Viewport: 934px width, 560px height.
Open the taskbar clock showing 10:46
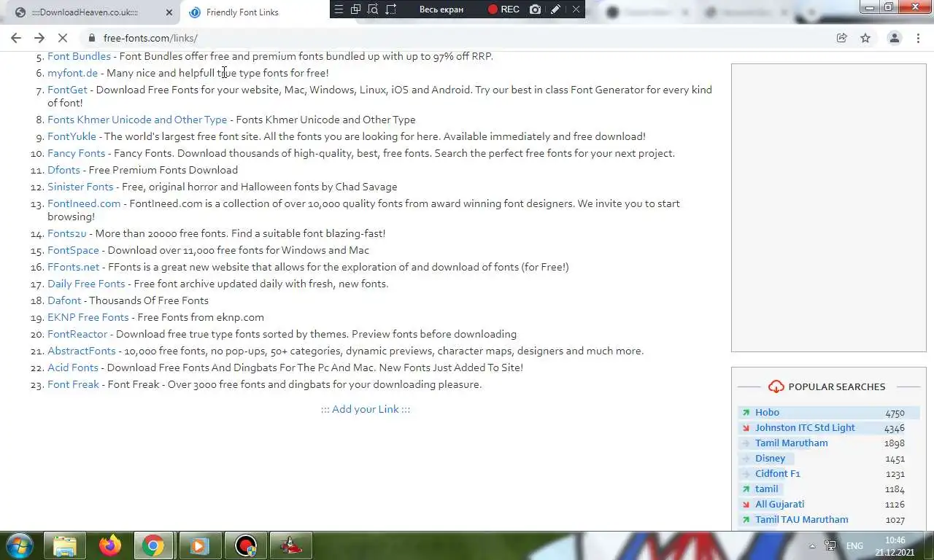[x=895, y=546]
